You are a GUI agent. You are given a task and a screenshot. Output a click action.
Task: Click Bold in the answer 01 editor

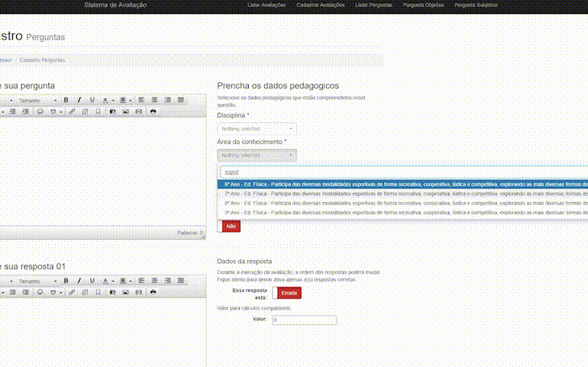[x=66, y=280]
